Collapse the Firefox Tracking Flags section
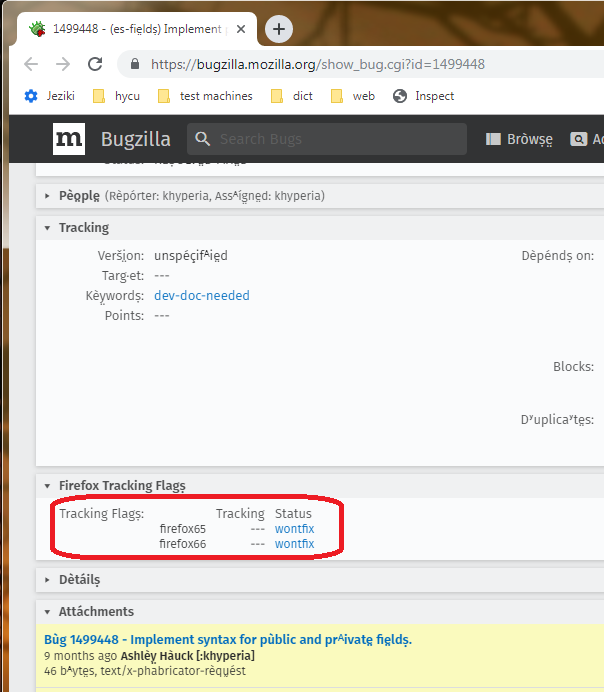 tap(47, 486)
